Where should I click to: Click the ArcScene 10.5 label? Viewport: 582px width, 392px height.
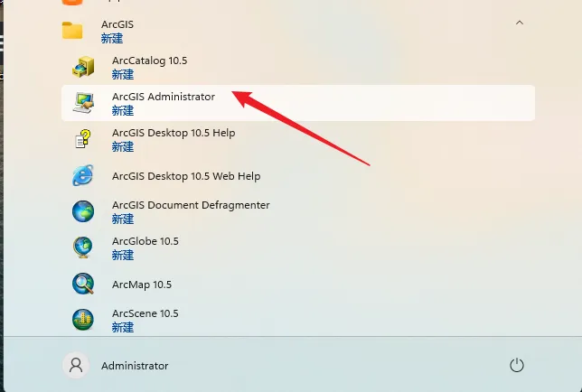click(145, 313)
